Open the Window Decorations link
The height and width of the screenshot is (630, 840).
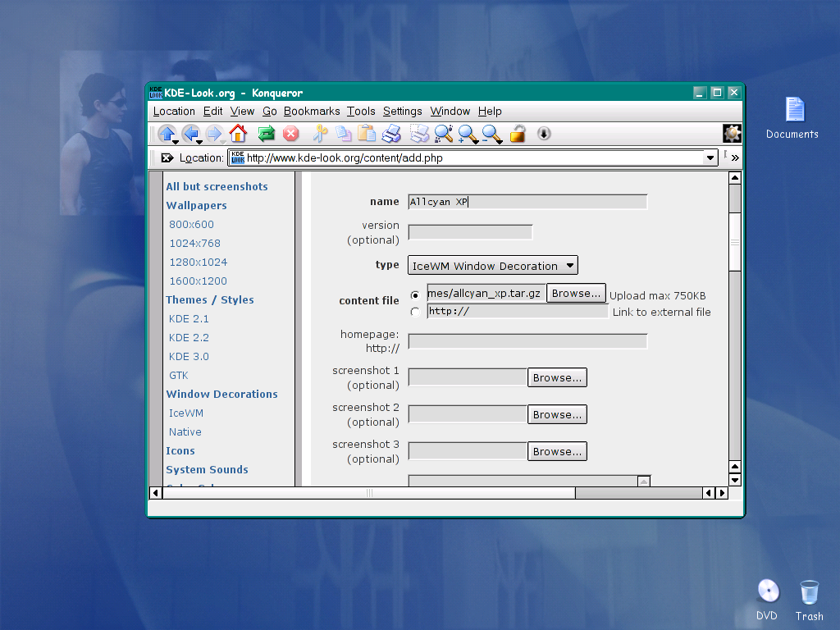click(221, 395)
